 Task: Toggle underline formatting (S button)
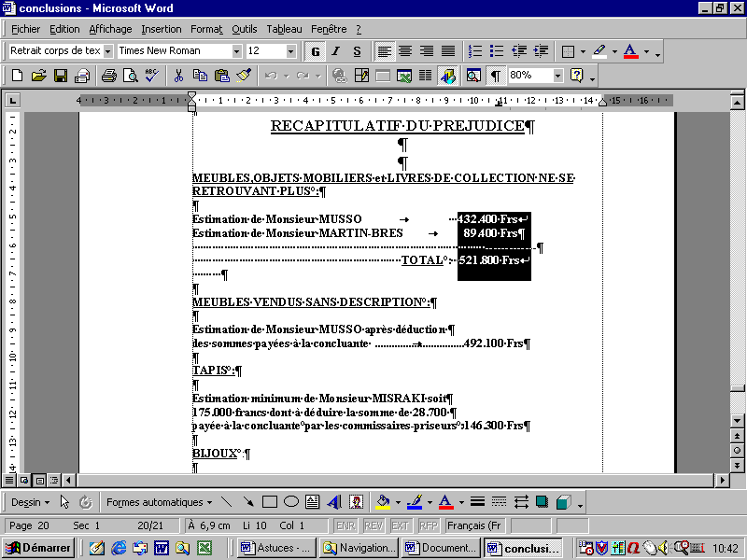point(357,50)
